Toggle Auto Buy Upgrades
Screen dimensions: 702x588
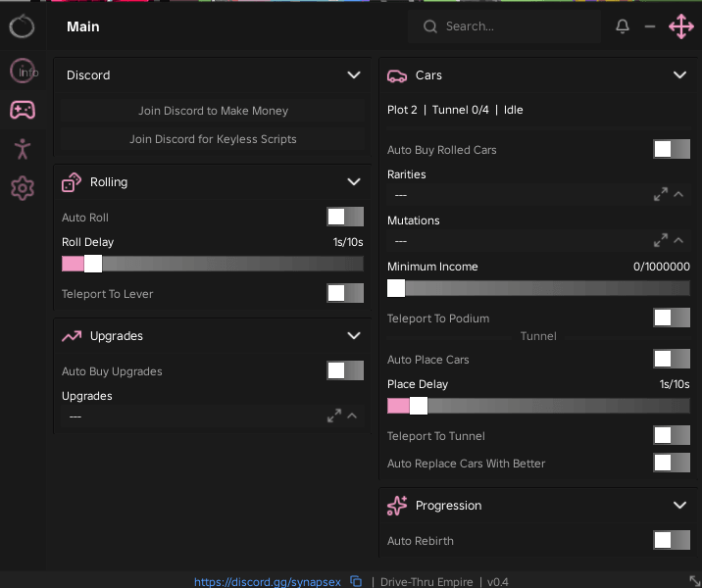point(345,370)
